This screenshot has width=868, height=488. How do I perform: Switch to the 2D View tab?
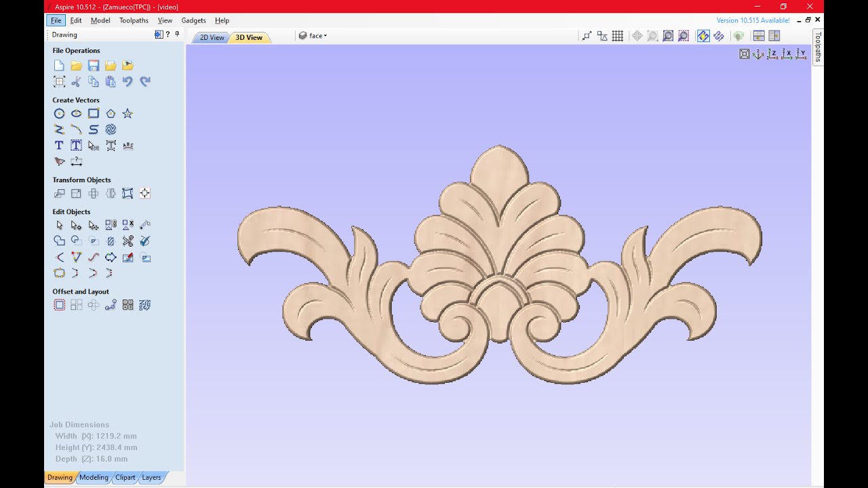tap(211, 37)
